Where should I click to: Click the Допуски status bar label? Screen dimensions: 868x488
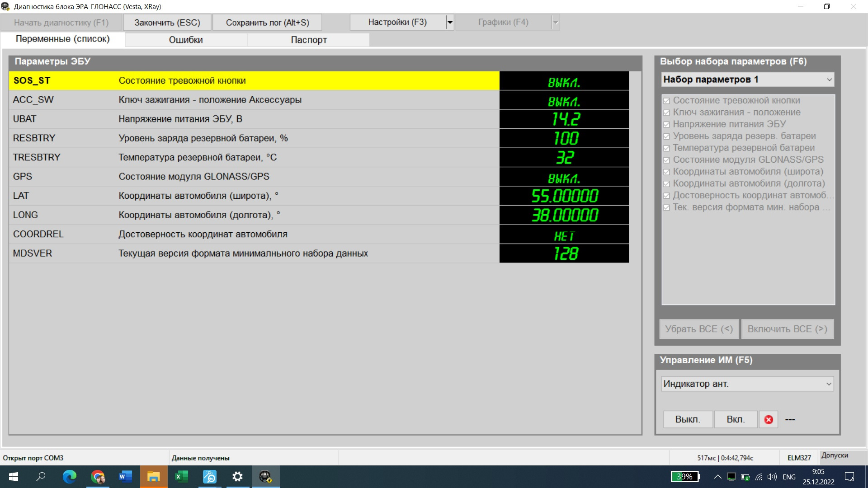(835, 455)
